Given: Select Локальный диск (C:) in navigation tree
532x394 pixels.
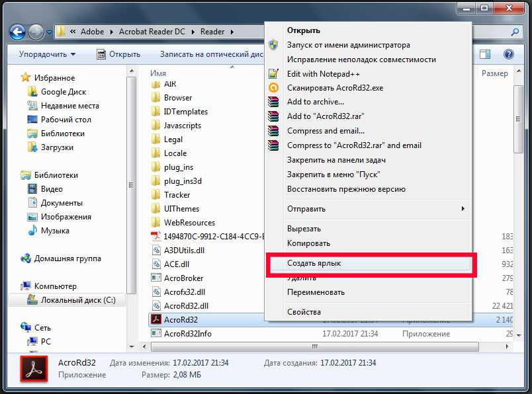Looking at the screenshot, I should (x=78, y=299).
